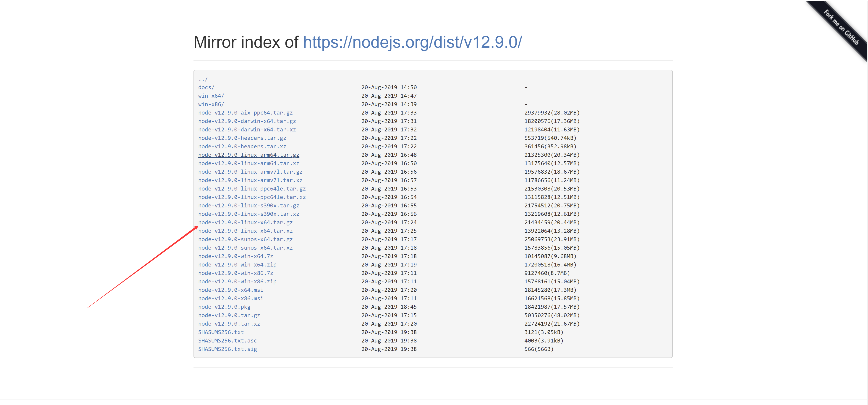The width and height of the screenshot is (868, 405).
Task: Download the node-v12.9.0.pkg package
Action: [x=224, y=307]
